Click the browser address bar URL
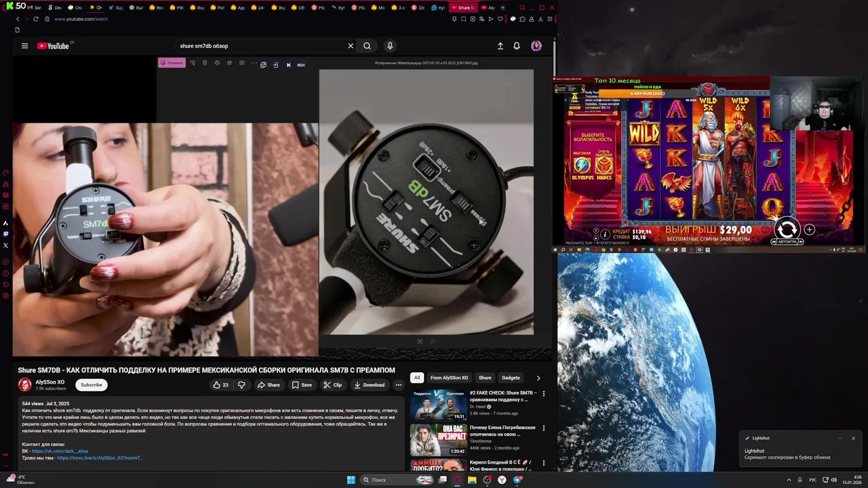 pyautogui.click(x=81, y=19)
